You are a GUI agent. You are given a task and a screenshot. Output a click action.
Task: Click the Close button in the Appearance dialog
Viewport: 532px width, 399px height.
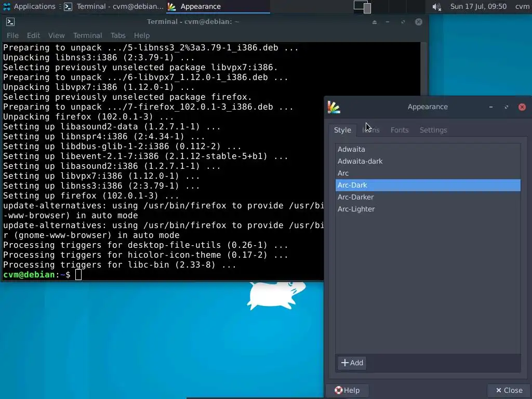(509, 390)
